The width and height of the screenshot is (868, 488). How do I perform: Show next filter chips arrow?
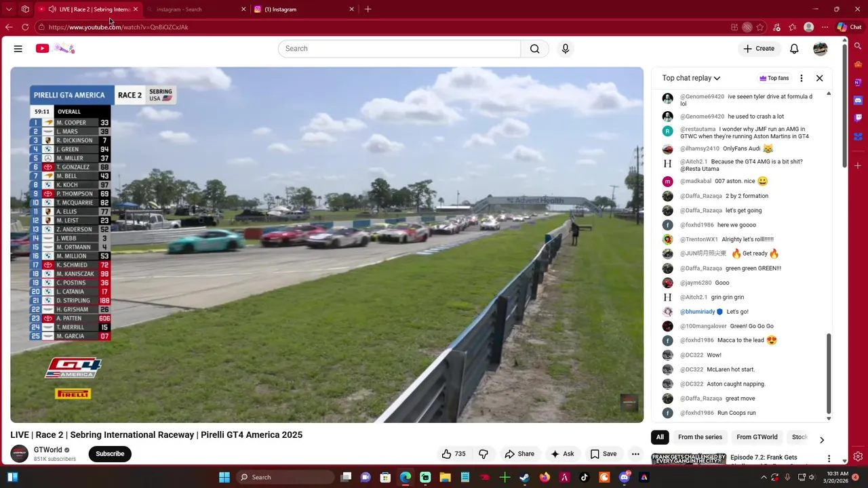click(821, 440)
